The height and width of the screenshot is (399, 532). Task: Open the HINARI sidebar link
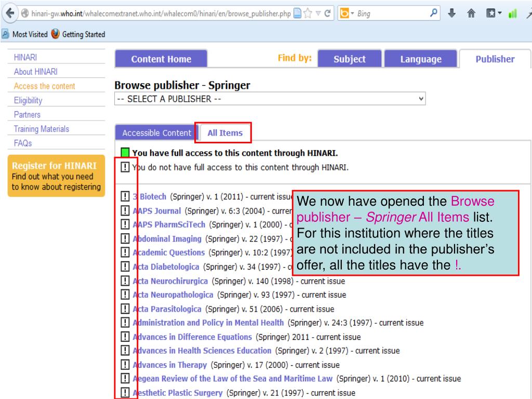(x=25, y=57)
